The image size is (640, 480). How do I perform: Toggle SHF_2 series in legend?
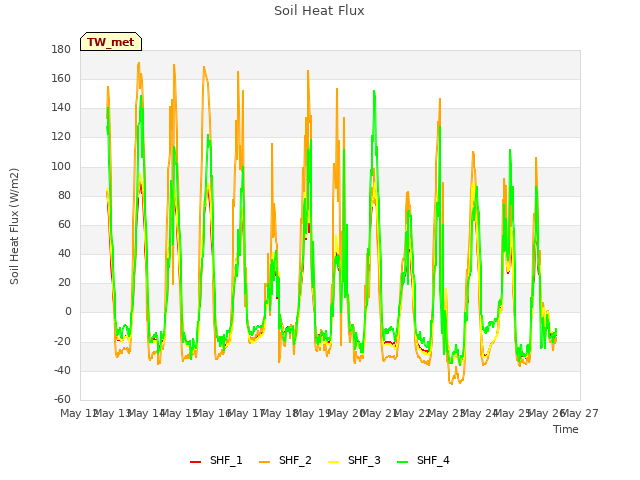[285, 460]
